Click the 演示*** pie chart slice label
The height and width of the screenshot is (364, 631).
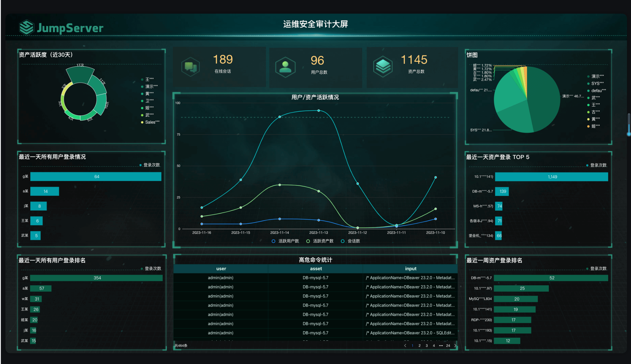573,96
